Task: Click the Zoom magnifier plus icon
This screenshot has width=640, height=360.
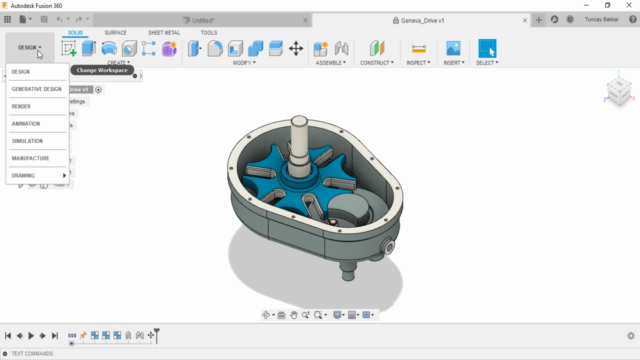Action: 306,315
